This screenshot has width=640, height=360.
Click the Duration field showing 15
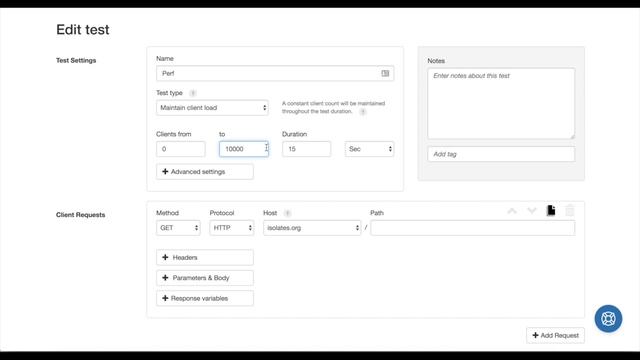pos(306,149)
